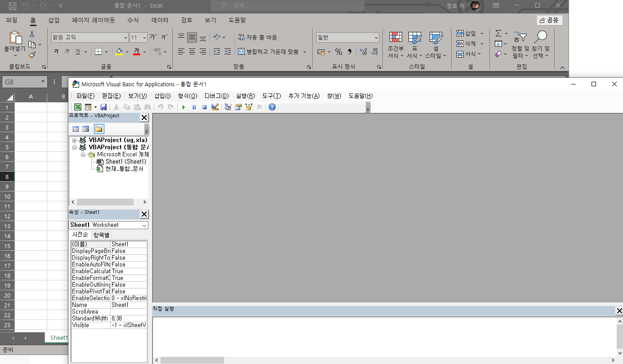Open the font size dropdown showing 11
The height and width of the screenshot is (364, 623).
[144, 38]
